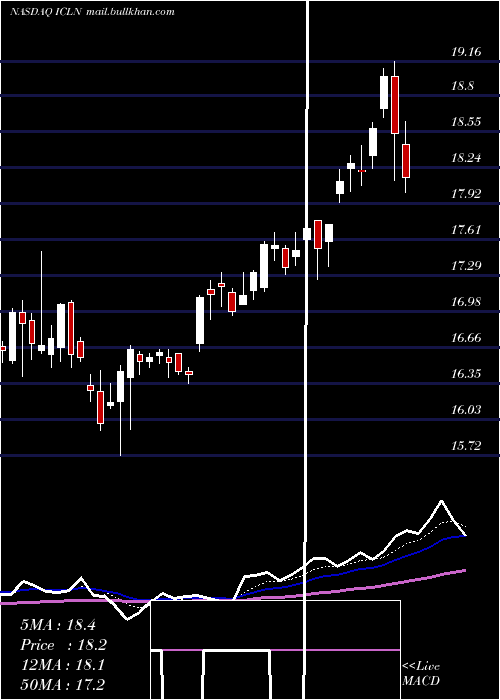Click the 17.61 price axis label
The width and height of the screenshot is (500, 700).
click(466, 230)
